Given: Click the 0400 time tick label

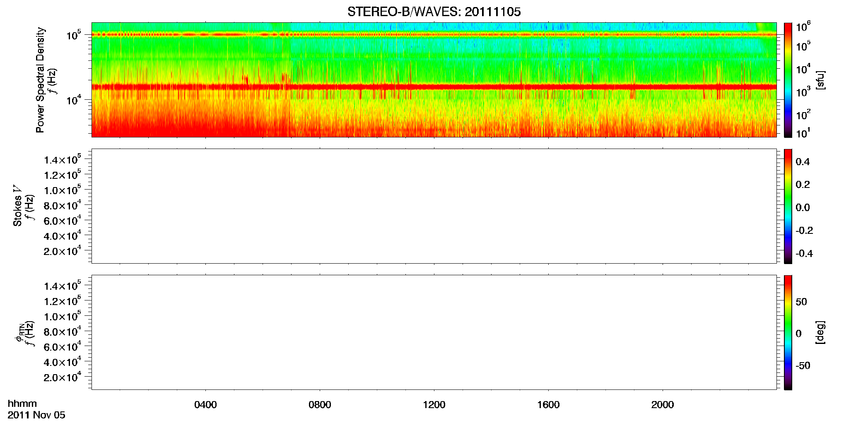Looking at the screenshot, I should [205, 405].
